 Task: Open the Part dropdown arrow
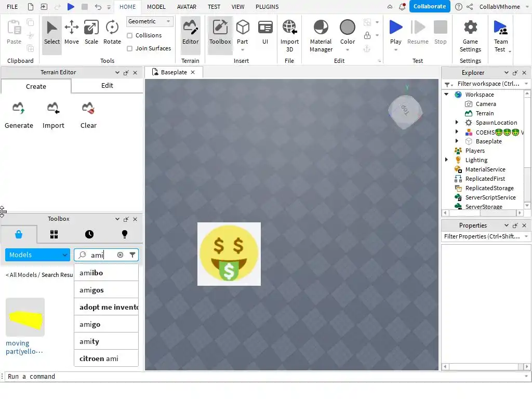pyautogui.click(x=243, y=50)
